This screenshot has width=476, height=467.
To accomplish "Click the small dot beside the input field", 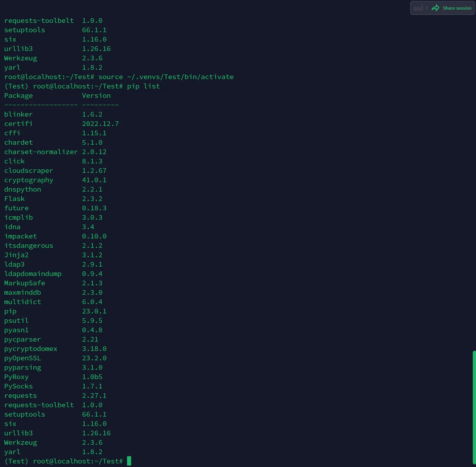I will (427, 8).
